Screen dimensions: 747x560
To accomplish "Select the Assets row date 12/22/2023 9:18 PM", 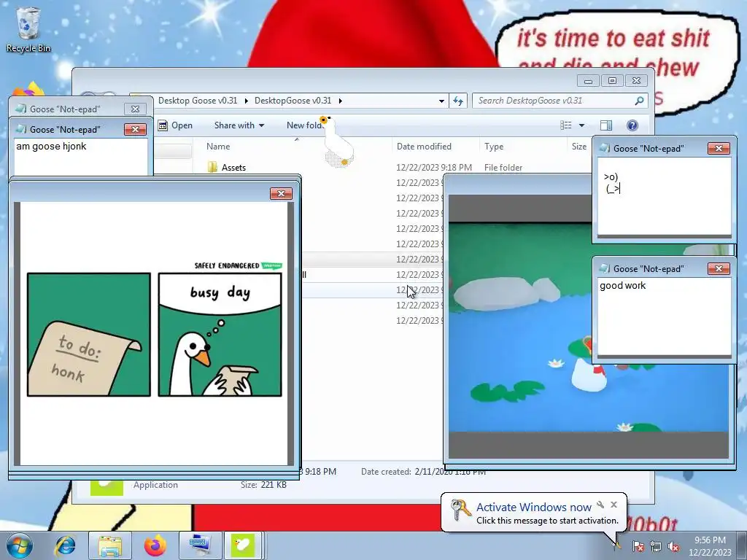I will [x=434, y=168].
